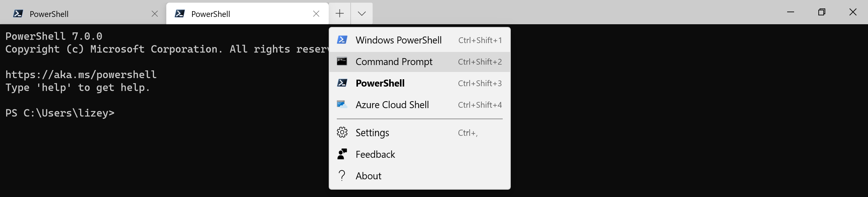Click the Settings gear icon
The height and width of the screenshot is (197, 868).
pyautogui.click(x=342, y=133)
